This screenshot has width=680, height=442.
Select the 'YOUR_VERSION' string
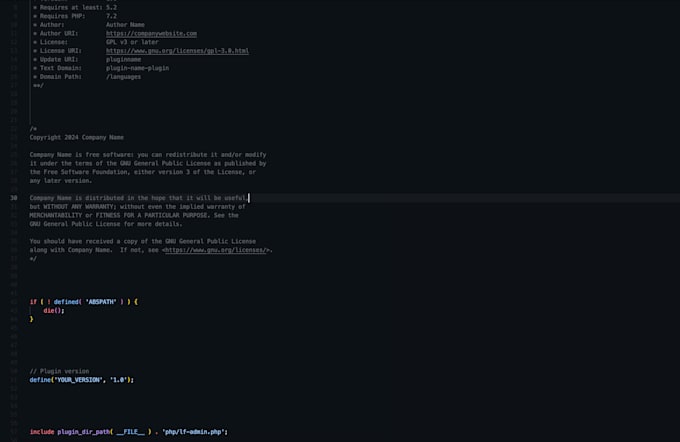coord(78,380)
